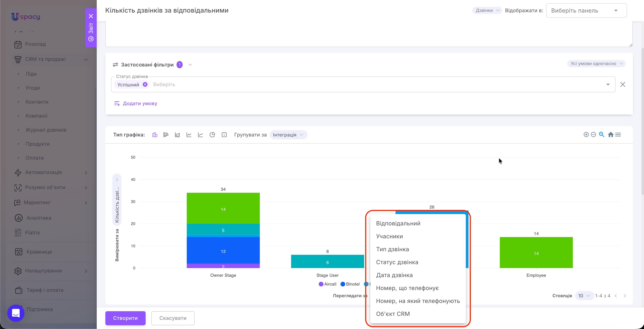This screenshot has width=644, height=329.
Task: Choose Учасники from the dropdown list
Action: [x=418, y=236]
